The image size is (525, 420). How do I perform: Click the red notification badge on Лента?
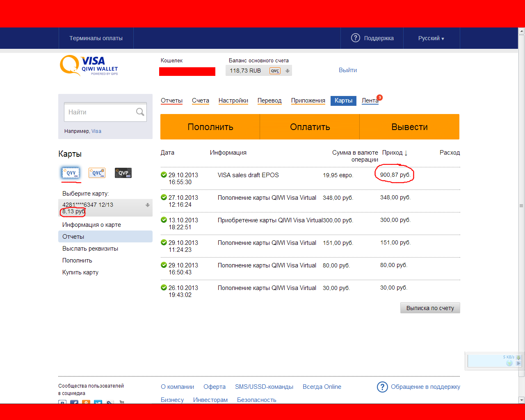[x=380, y=98]
